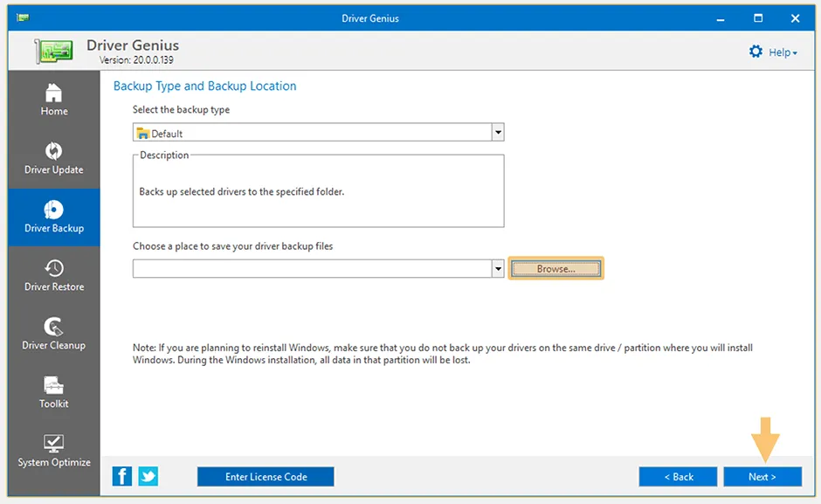This screenshot has height=504, width=821.
Task: Click the title bar app icon
Action: coord(23,17)
